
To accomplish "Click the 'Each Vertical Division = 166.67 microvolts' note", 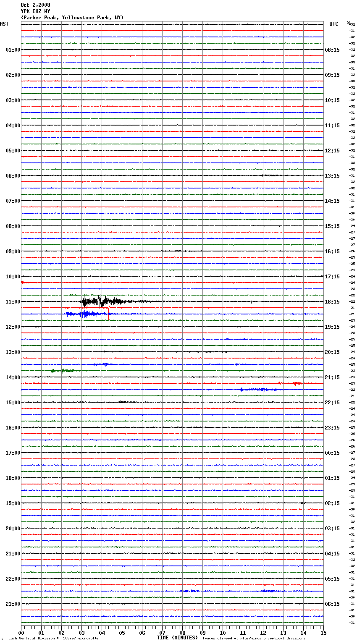I will coord(53,639).
